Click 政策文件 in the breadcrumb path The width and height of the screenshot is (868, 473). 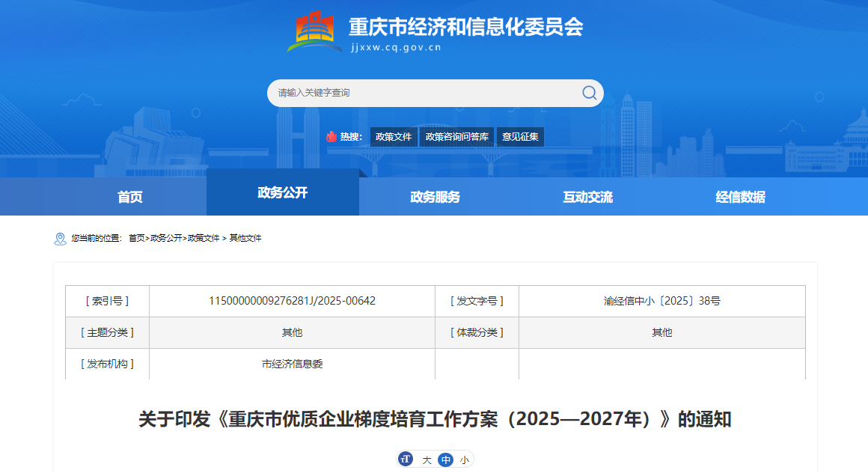click(x=204, y=238)
